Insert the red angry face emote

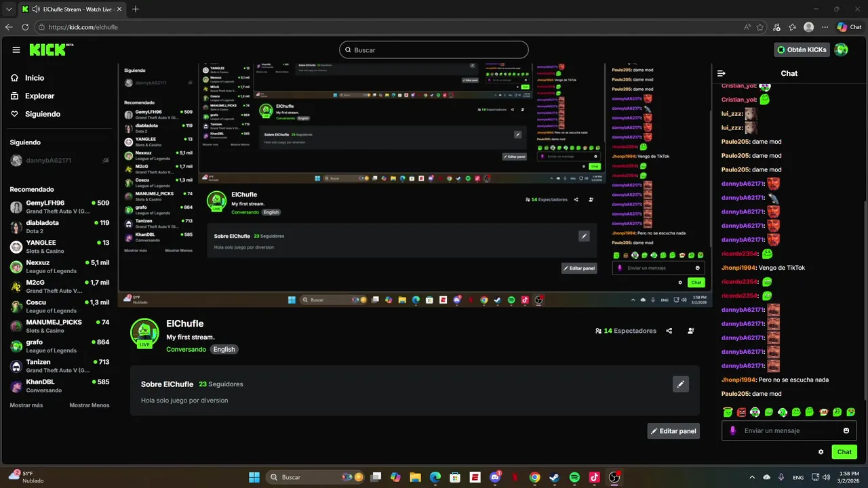tap(741, 412)
